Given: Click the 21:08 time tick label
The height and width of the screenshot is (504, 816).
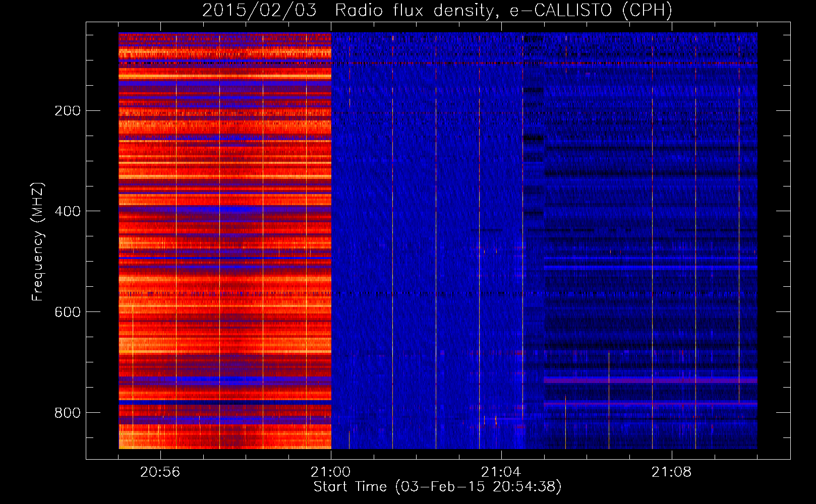Looking at the screenshot, I should pos(672,472).
